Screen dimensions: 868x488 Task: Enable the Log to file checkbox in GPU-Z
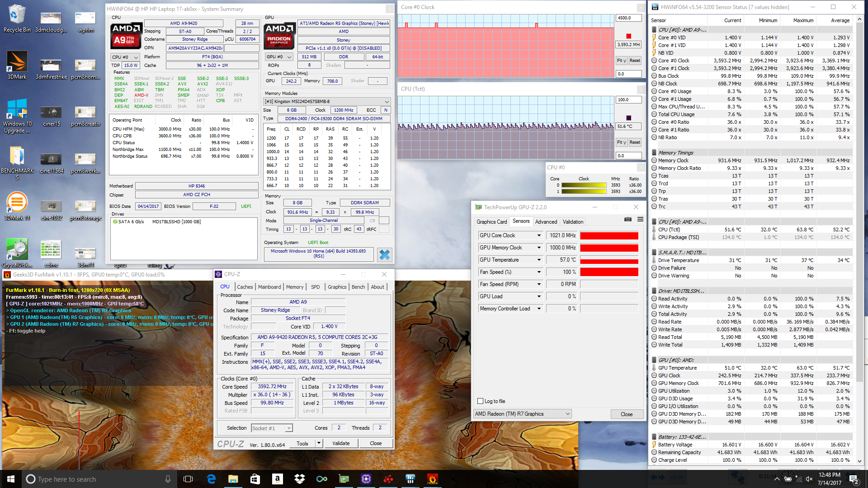[x=481, y=401]
